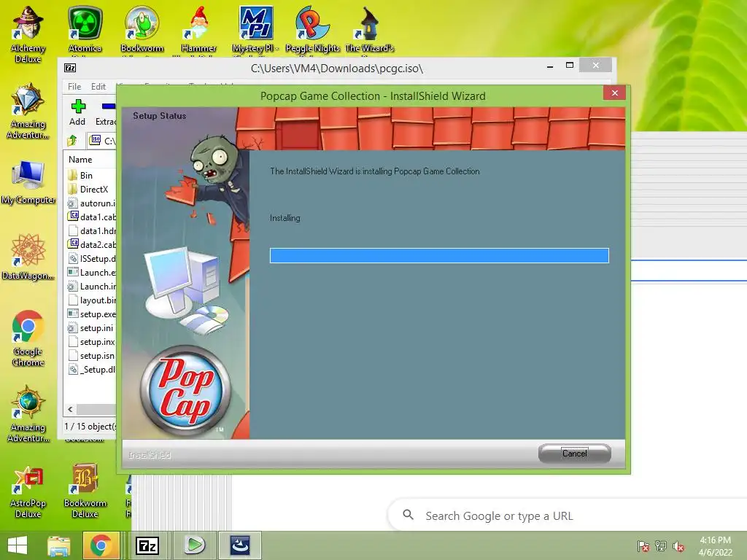The width and height of the screenshot is (747, 560).
Task: Select the ISSetup file in 7-Zip
Action: click(x=91, y=259)
